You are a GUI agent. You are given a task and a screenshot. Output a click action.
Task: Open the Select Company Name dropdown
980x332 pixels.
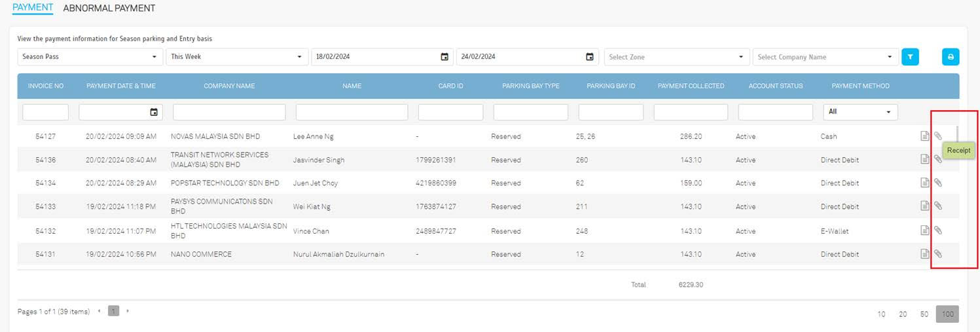click(x=825, y=57)
